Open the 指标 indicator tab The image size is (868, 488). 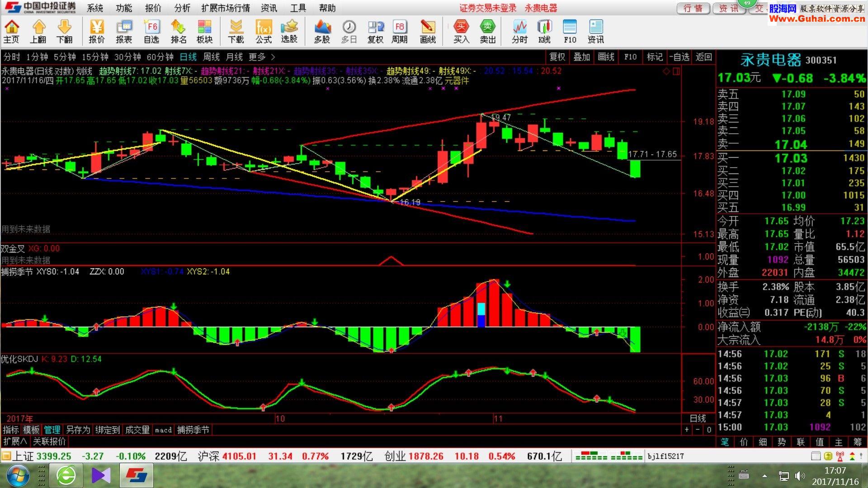point(11,430)
